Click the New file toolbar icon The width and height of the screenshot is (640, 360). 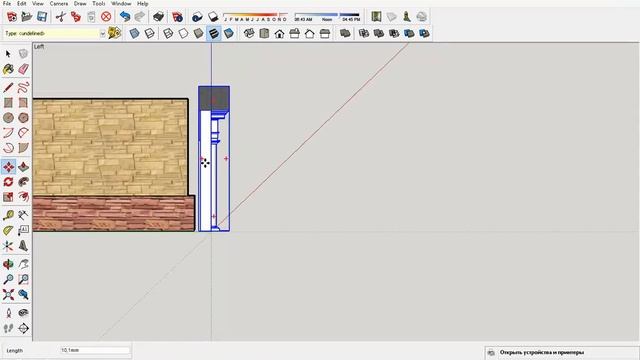[x=11, y=17]
